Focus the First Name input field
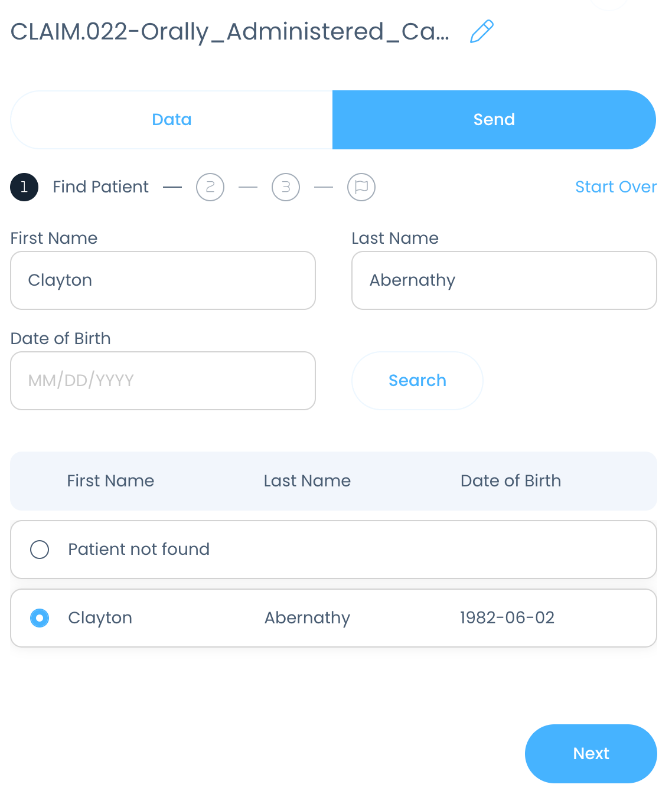The height and width of the screenshot is (791, 672). click(x=163, y=280)
